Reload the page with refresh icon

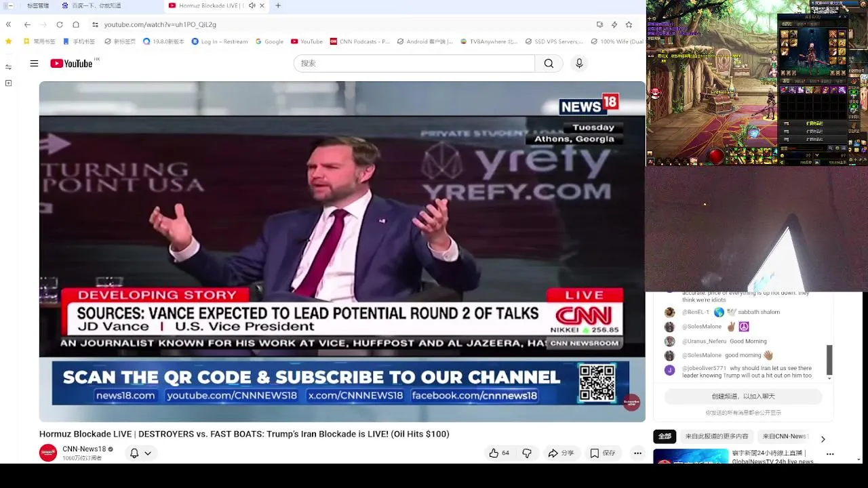pos(60,24)
